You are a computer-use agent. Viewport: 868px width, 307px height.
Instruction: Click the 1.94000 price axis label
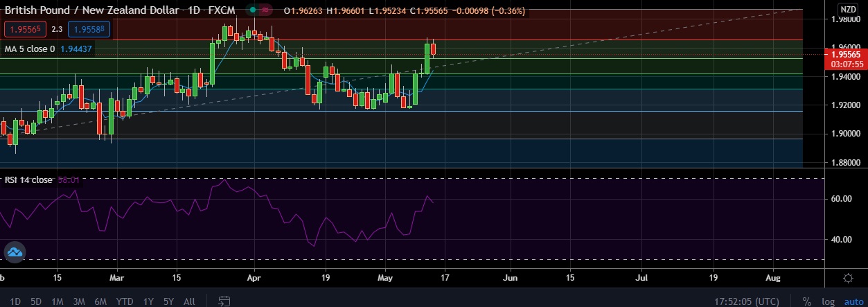844,77
